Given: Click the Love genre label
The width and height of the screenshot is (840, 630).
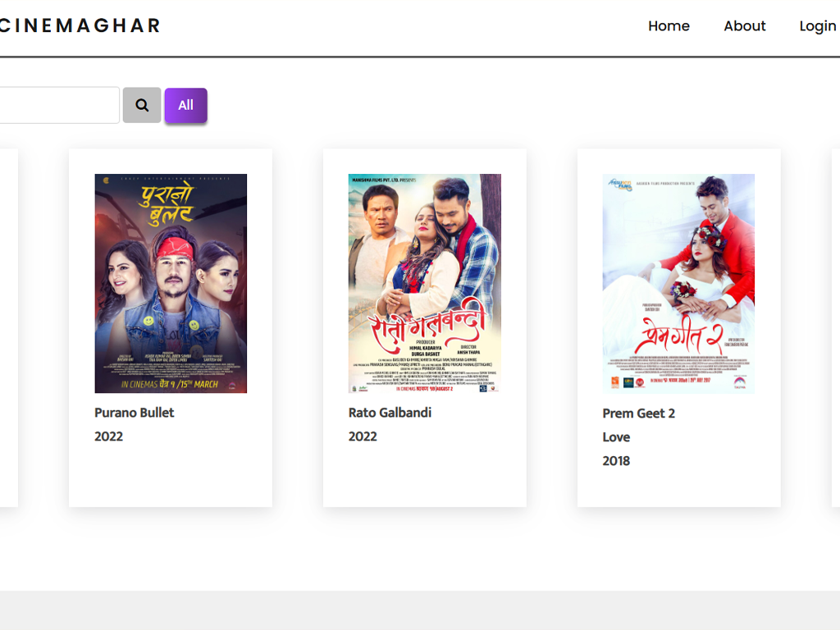Looking at the screenshot, I should 616,437.
